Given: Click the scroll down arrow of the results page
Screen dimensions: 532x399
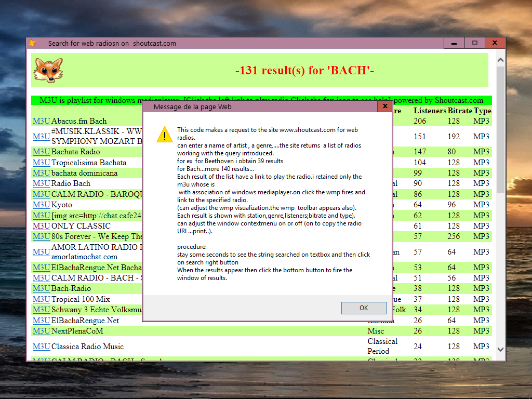Looking at the screenshot, I should pos(500,349).
